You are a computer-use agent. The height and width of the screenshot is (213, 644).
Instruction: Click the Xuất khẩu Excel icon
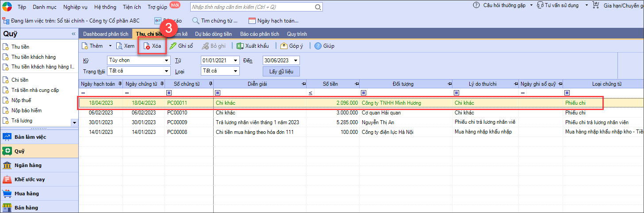point(240,46)
